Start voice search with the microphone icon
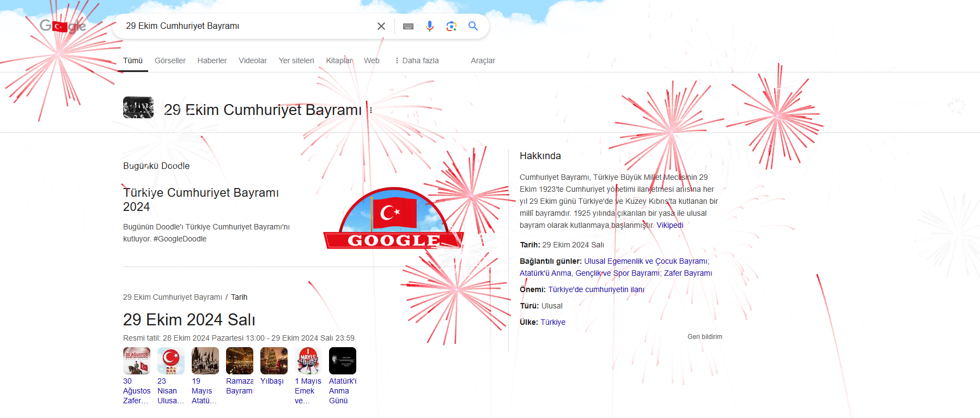980x418 pixels. (x=430, y=26)
